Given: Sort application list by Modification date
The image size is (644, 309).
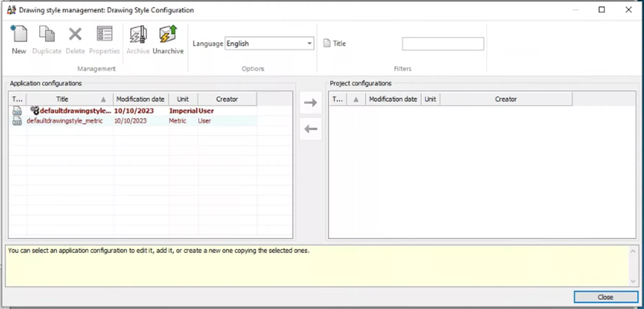Looking at the screenshot, I should tap(140, 99).
